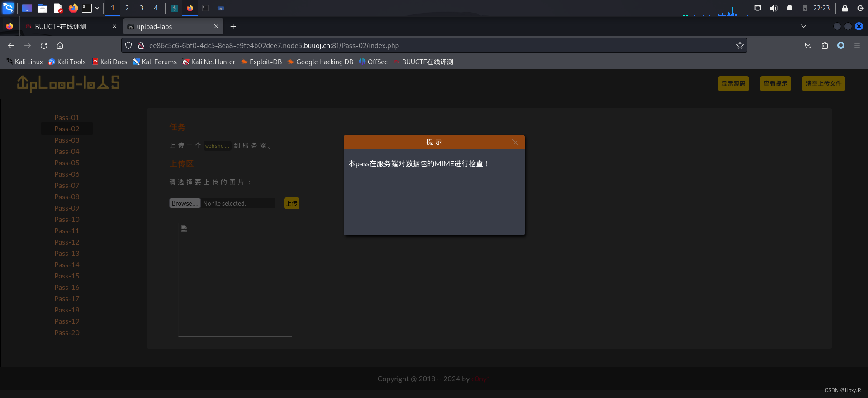This screenshot has width=868, height=398.
Task: Select Pass-01 in the sidebar
Action: [67, 117]
